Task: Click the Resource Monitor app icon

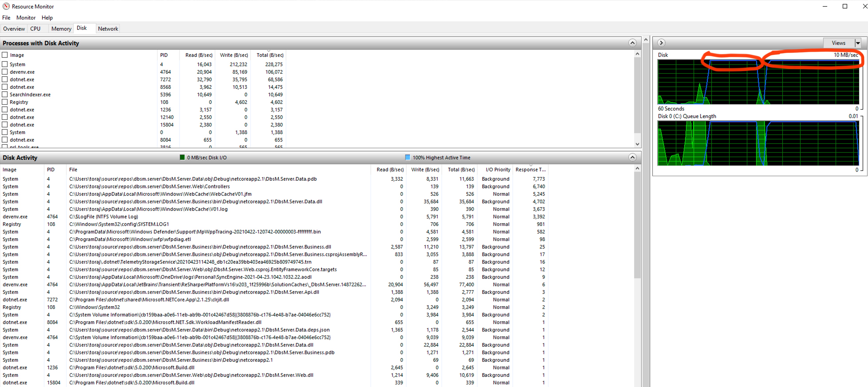Action: [6, 6]
